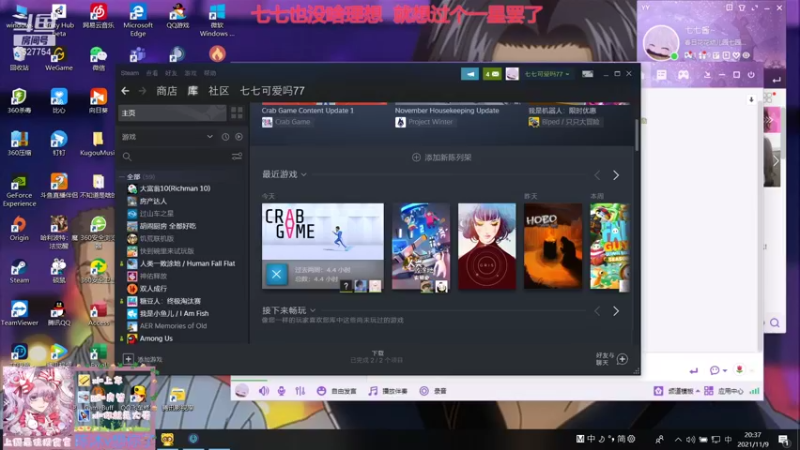
Task: Select 大富翁10(Richman 10) in library list
Action: (175, 188)
